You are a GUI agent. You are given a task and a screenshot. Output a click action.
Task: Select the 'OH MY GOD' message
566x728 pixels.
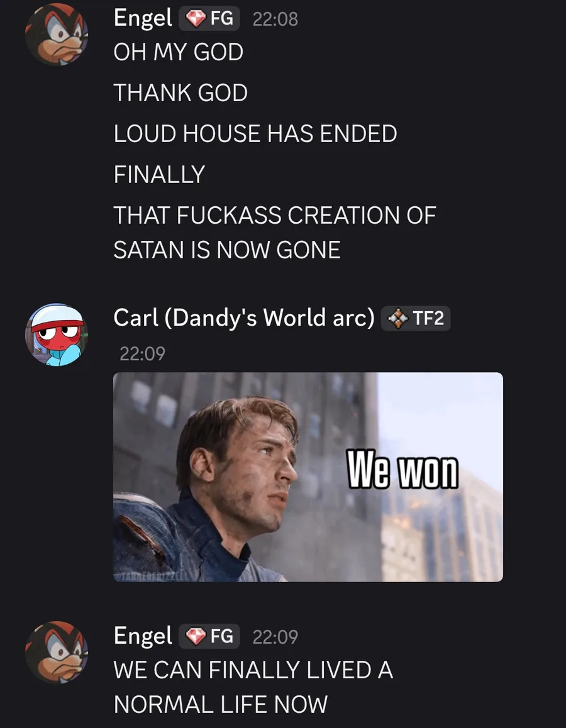179,52
